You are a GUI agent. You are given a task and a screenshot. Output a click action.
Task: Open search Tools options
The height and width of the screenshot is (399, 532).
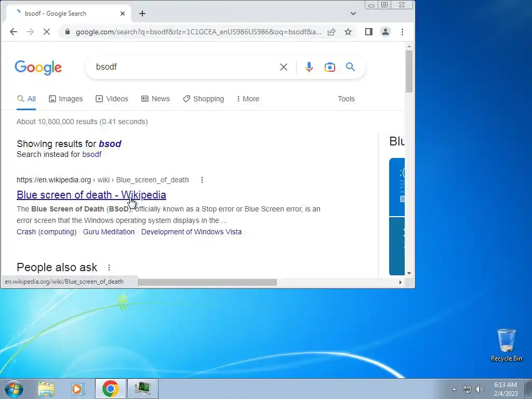tap(346, 99)
